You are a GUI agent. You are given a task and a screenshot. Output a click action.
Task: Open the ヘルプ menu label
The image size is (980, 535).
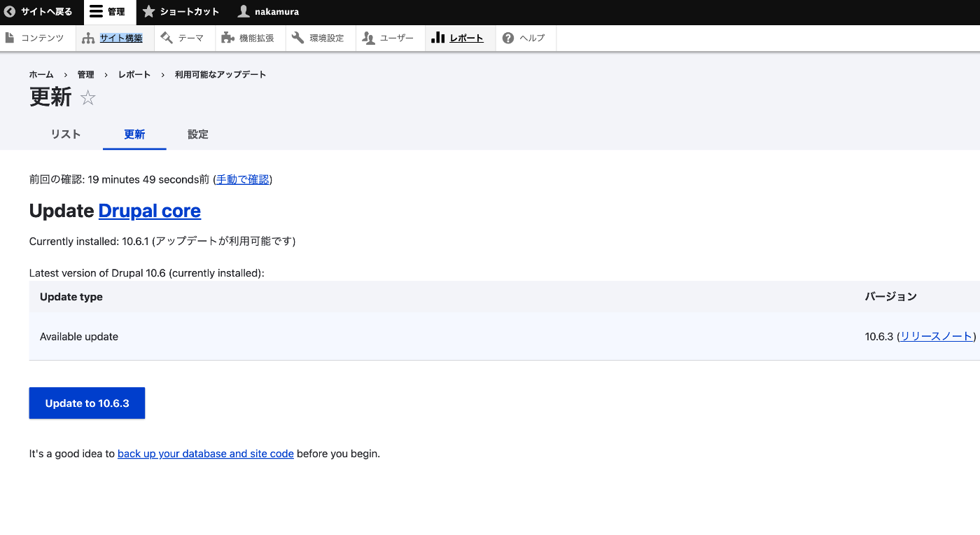[x=532, y=39]
